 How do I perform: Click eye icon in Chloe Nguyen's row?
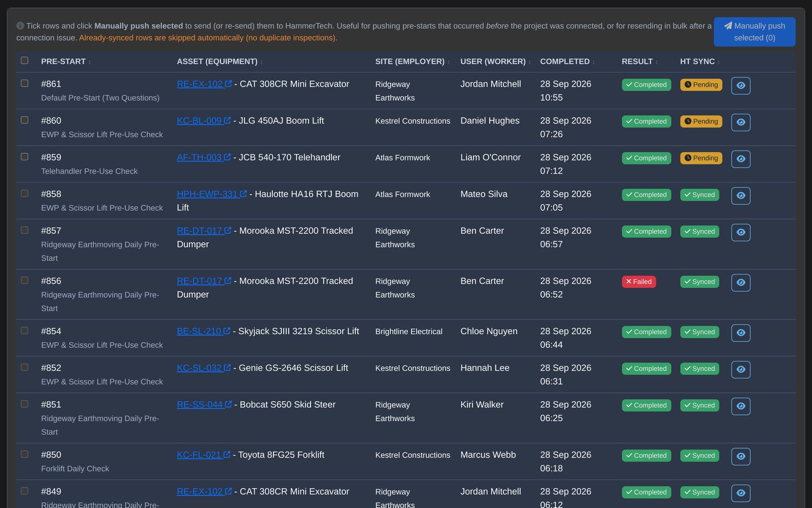coord(740,332)
